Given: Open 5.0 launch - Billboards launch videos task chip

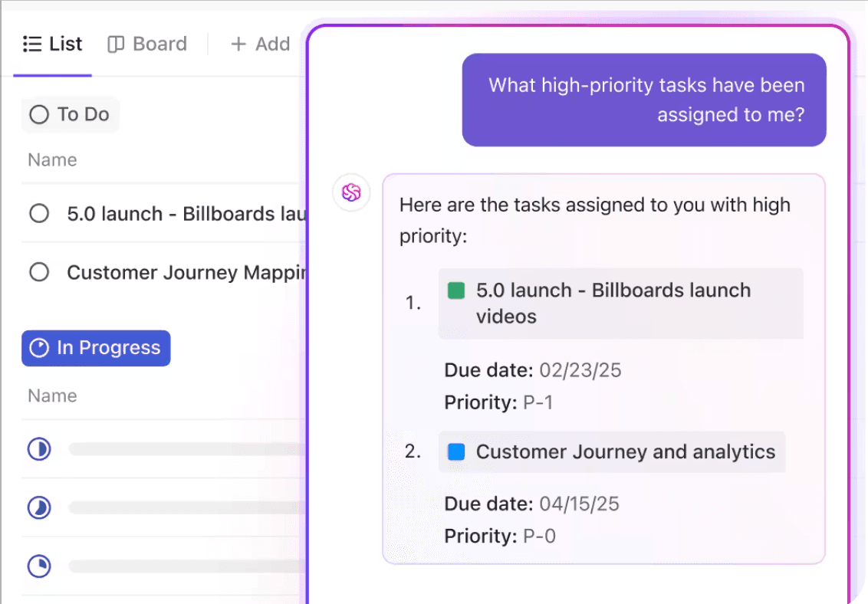Looking at the screenshot, I should pos(620,304).
